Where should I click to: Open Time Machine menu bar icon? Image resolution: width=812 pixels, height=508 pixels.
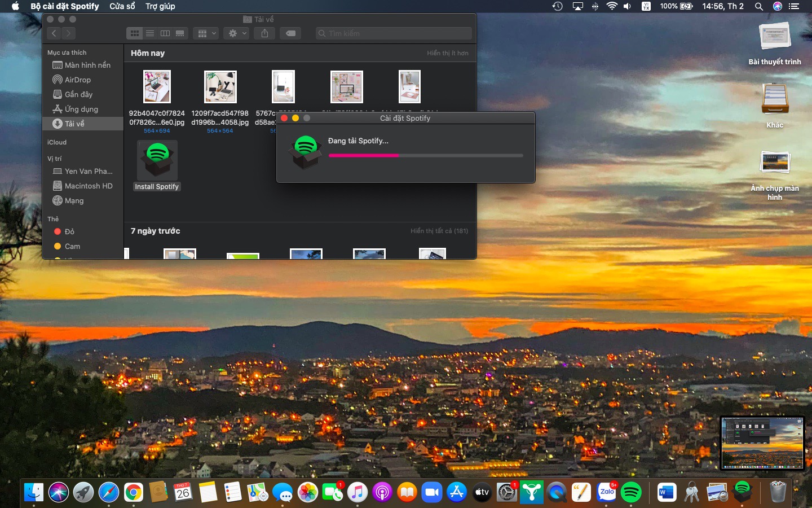tap(557, 6)
